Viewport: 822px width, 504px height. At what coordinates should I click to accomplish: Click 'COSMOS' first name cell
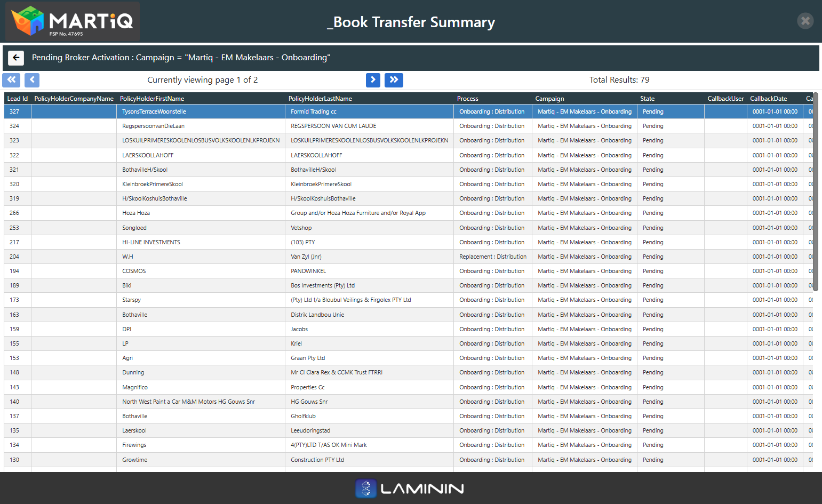pos(201,271)
